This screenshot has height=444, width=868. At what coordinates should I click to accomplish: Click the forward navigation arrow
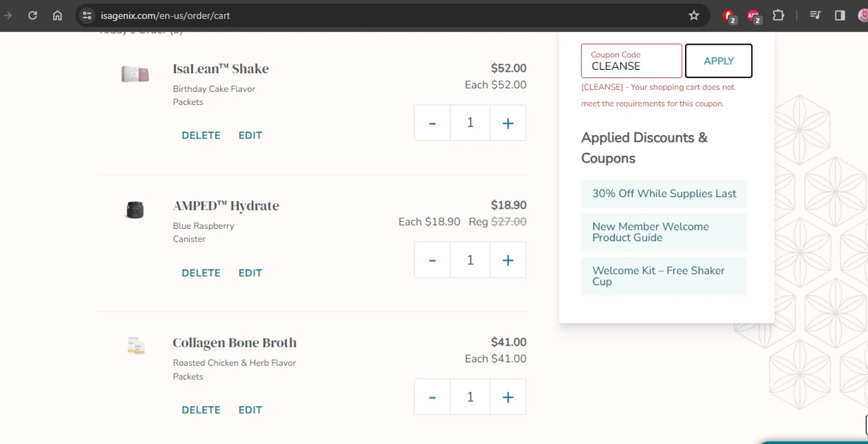(8, 16)
